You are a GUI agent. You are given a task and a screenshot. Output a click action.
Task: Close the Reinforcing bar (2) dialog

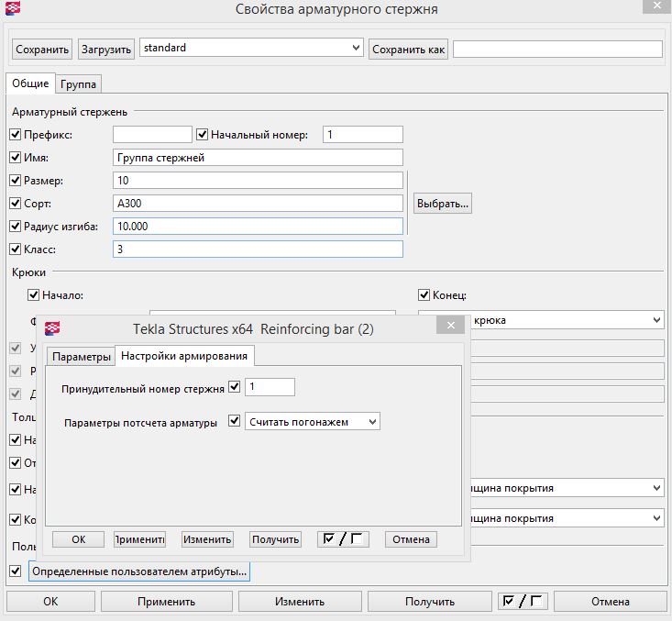click(448, 327)
